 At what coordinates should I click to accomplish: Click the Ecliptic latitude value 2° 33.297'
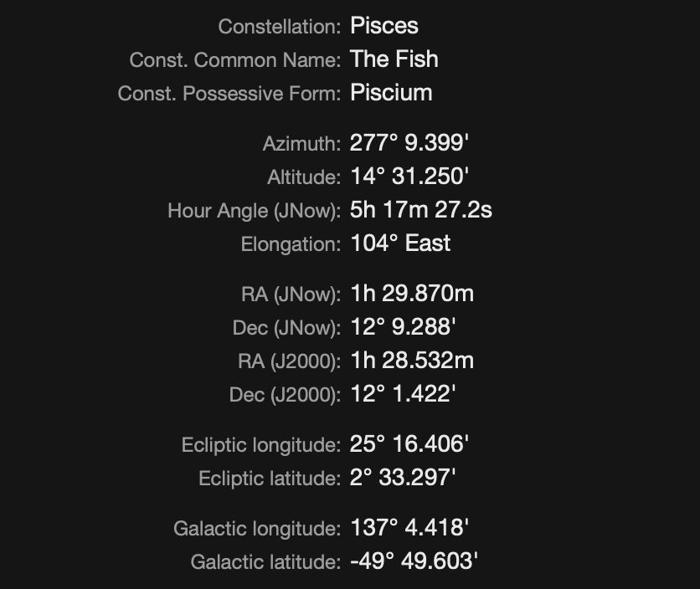(x=403, y=478)
